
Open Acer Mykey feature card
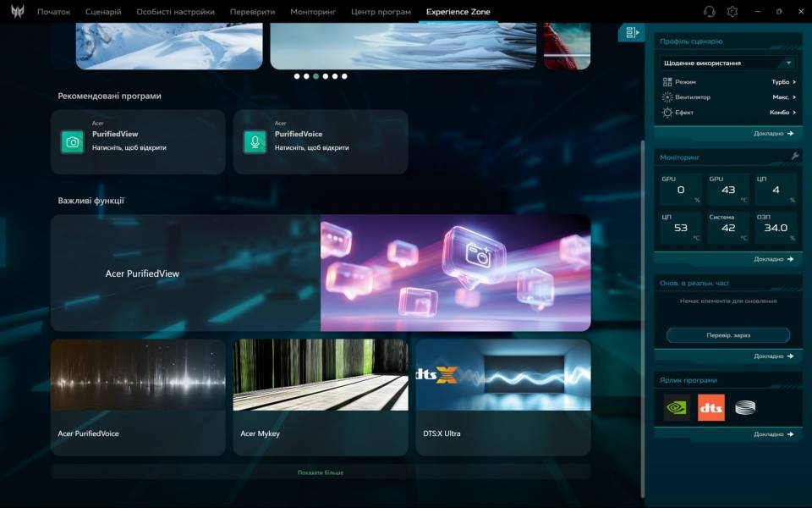click(321, 398)
